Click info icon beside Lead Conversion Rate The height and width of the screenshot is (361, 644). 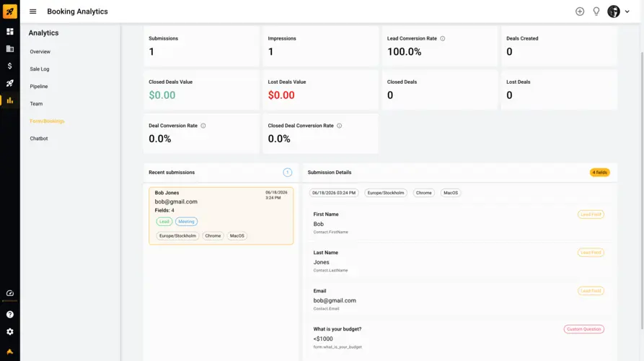442,39
